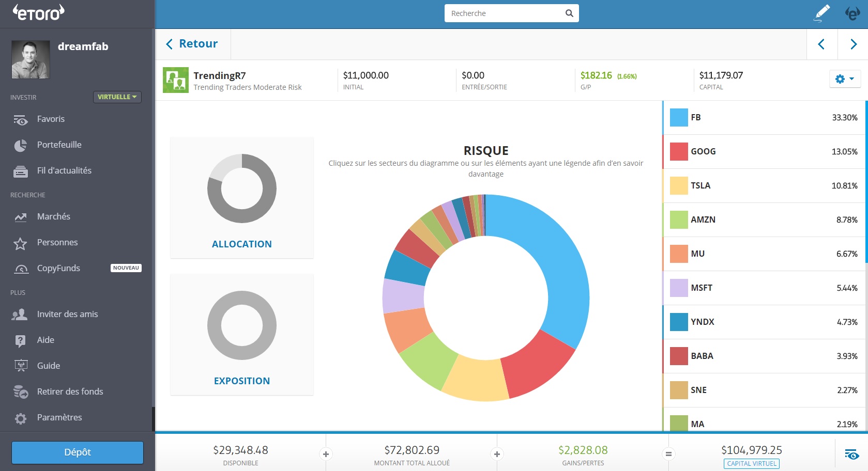Click the CopyFunds icon
Image resolution: width=868 pixels, height=471 pixels.
(x=21, y=269)
